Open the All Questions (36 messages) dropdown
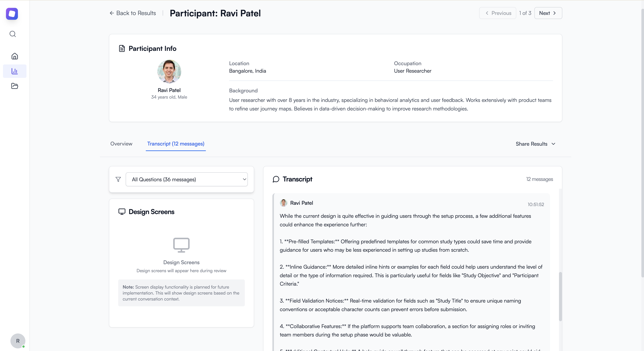644x351 pixels. (186, 179)
